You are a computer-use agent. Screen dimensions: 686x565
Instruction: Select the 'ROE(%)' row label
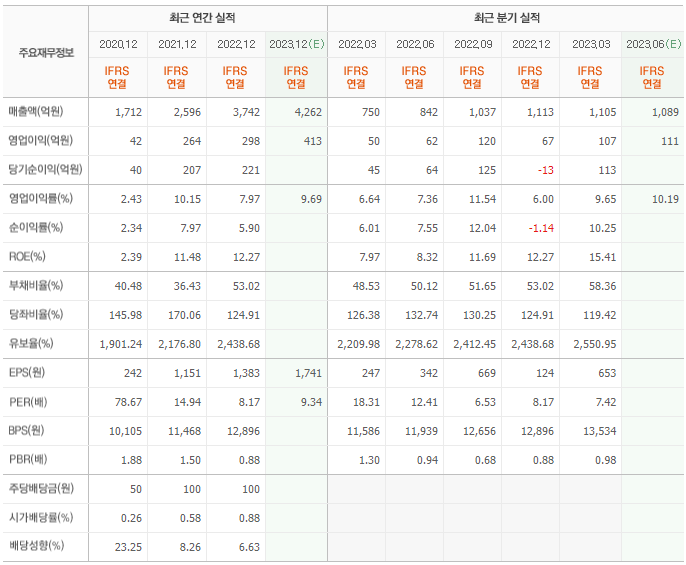pyautogui.click(x=27, y=256)
